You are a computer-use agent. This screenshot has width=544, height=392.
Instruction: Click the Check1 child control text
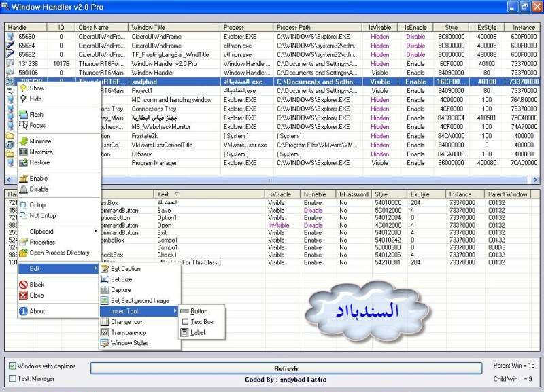click(x=167, y=255)
